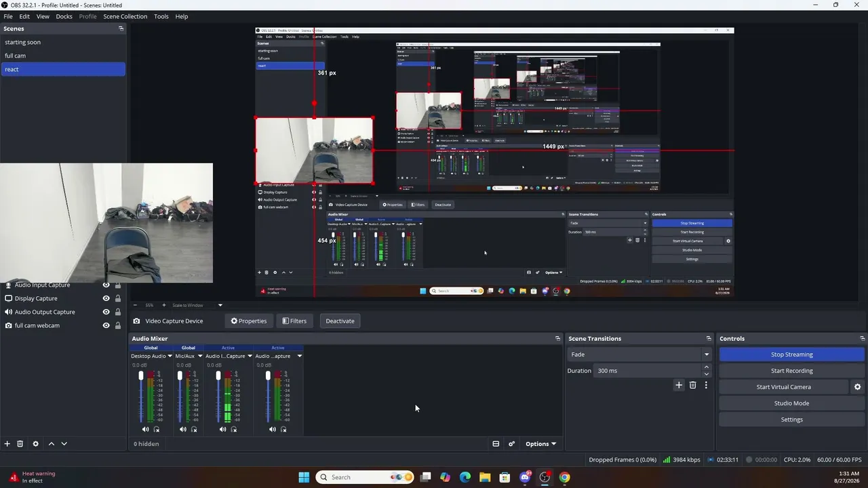
Task: Hide the Audio Input Capture source
Action: (x=106, y=285)
